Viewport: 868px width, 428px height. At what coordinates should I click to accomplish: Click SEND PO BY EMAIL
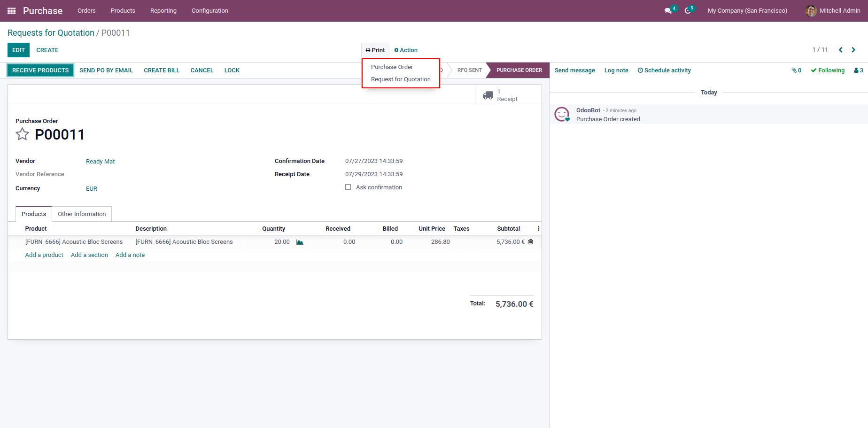(106, 70)
